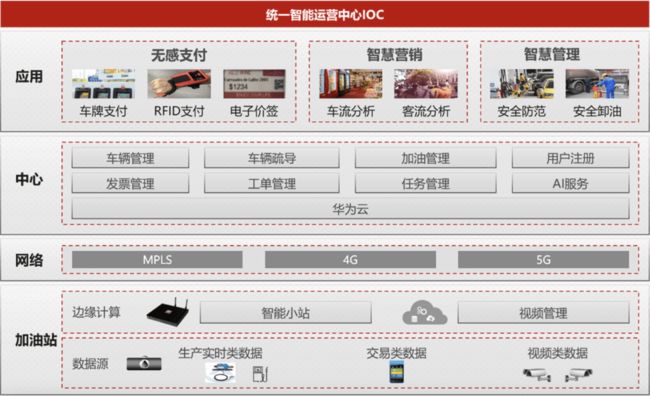Click the 交易类数据 label
Screen dimensions: 650x396
[x=396, y=353]
